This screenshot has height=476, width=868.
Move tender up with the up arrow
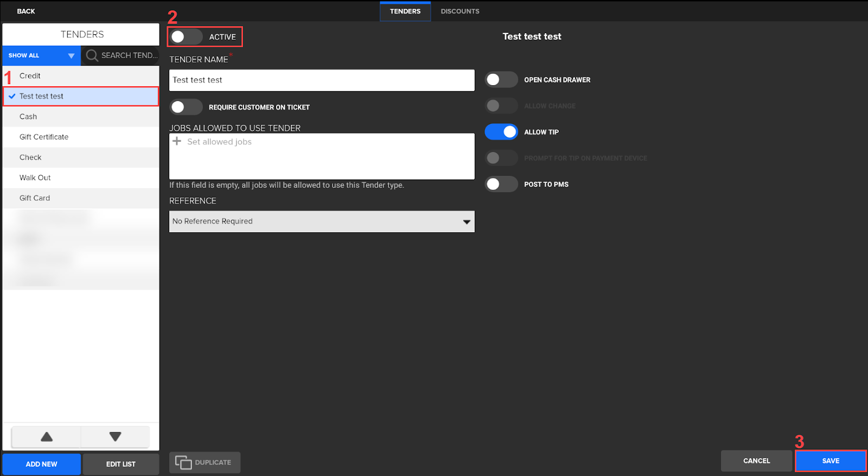47,437
